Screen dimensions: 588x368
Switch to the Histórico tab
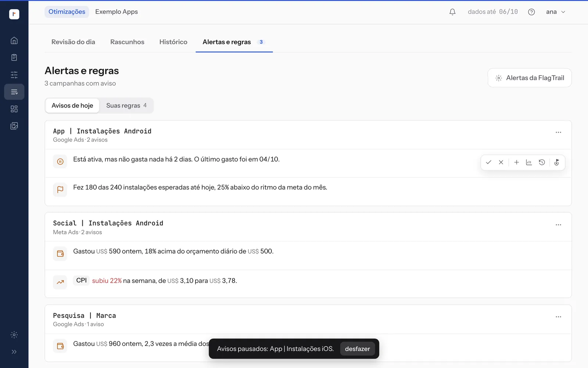pyautogui.click(x=173, y=42)
